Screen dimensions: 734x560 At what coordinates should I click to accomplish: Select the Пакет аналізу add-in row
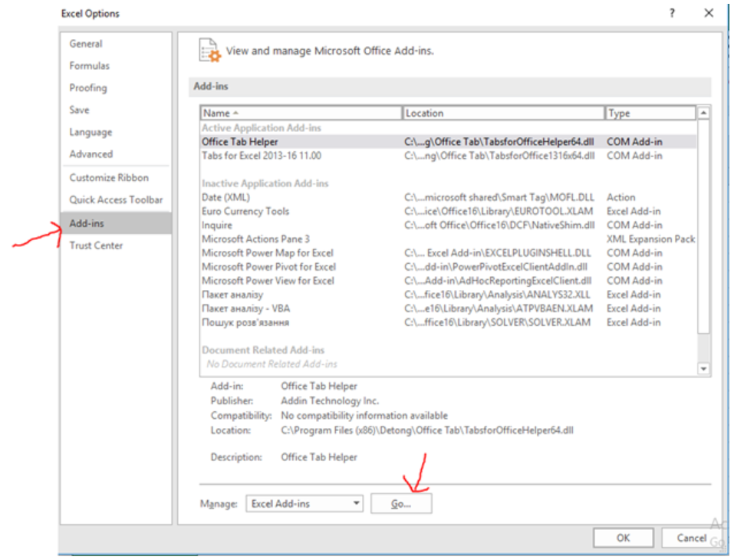click(x=448, y=295)
